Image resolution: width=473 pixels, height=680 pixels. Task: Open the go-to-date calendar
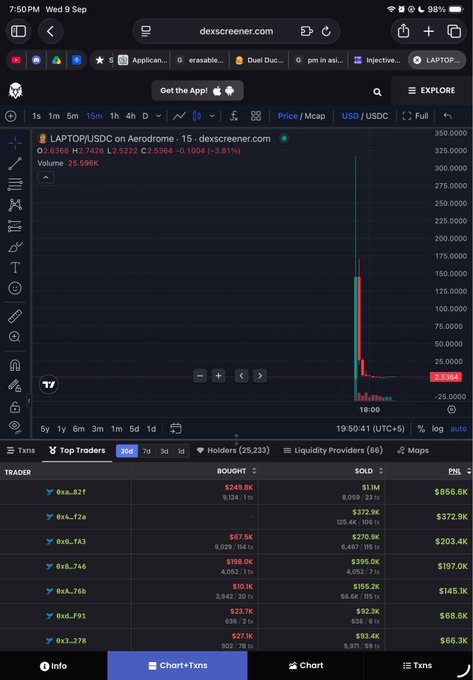(176, 429)
